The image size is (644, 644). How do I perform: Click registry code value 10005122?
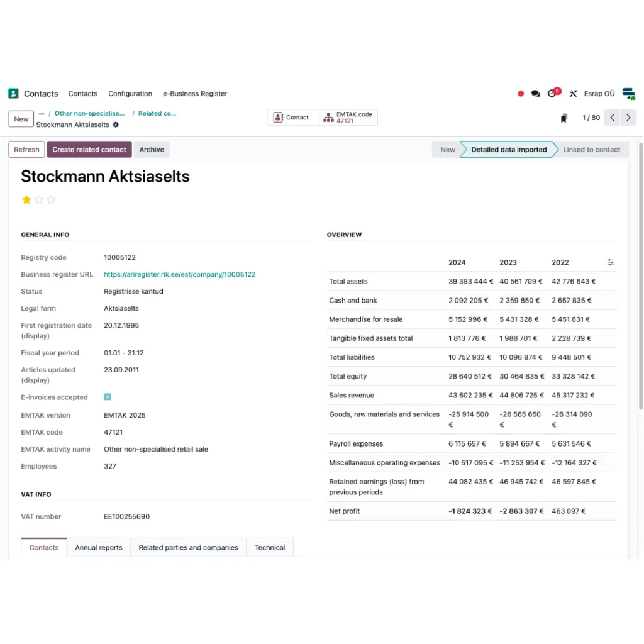pos(119,257)
